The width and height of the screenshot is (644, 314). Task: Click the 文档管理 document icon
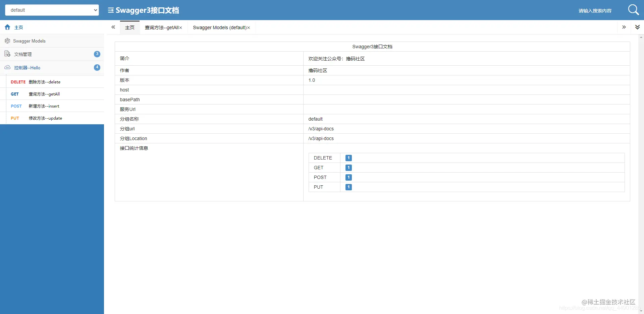[7, 54]
